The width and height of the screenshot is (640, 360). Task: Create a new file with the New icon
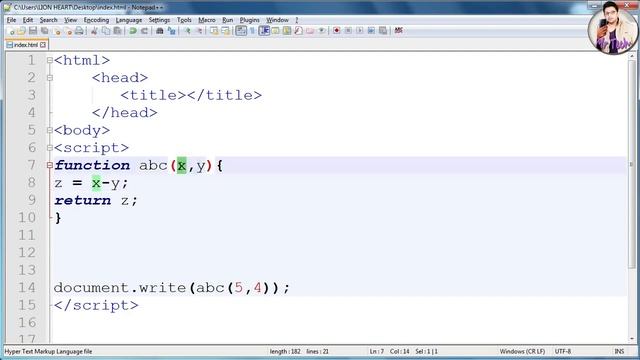[x=11, y=31]
